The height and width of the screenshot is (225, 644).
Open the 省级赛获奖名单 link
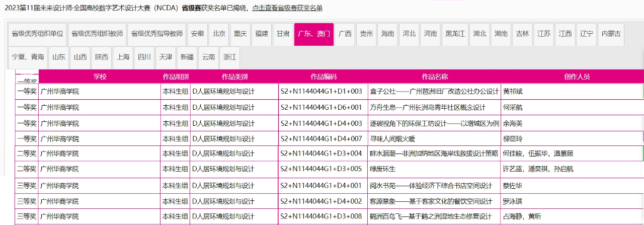click(x=287, y=8)
